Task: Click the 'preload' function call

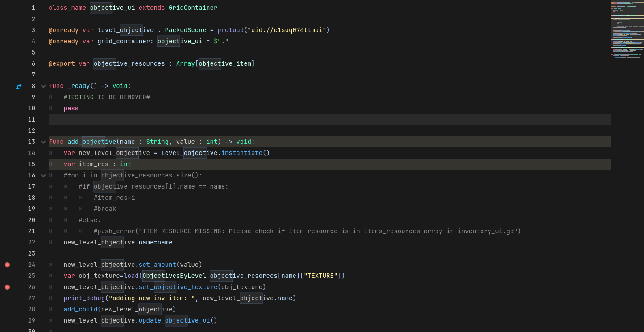Action: [x=230, y=30]
